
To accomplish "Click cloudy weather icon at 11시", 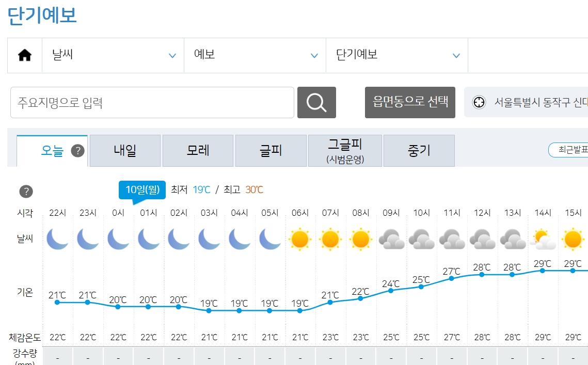I will 452,240.
